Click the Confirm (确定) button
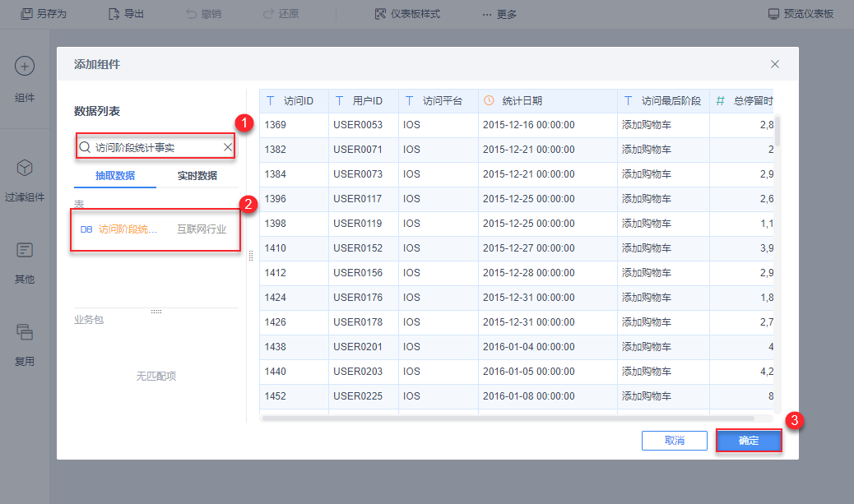 pyautogui.click(x=749, y=441)
